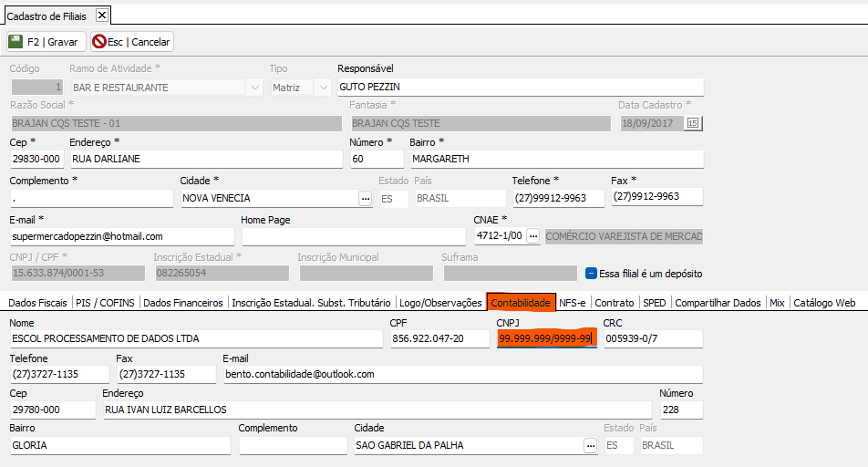This screenshot has width=868, height=467.
Task: Select the Dados Financeiros tab
Action: click(x=183, y=303)
